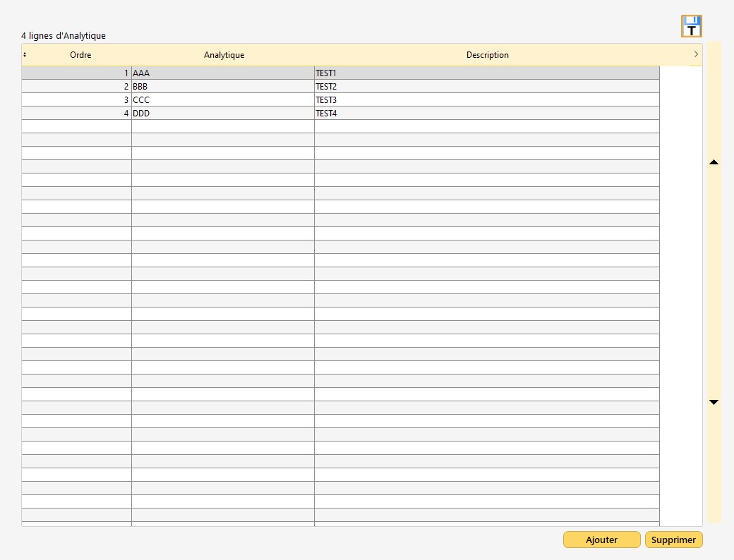Select order number 3 cell
The width and height of the screenshot is (734, 560).
pos(76,100)
